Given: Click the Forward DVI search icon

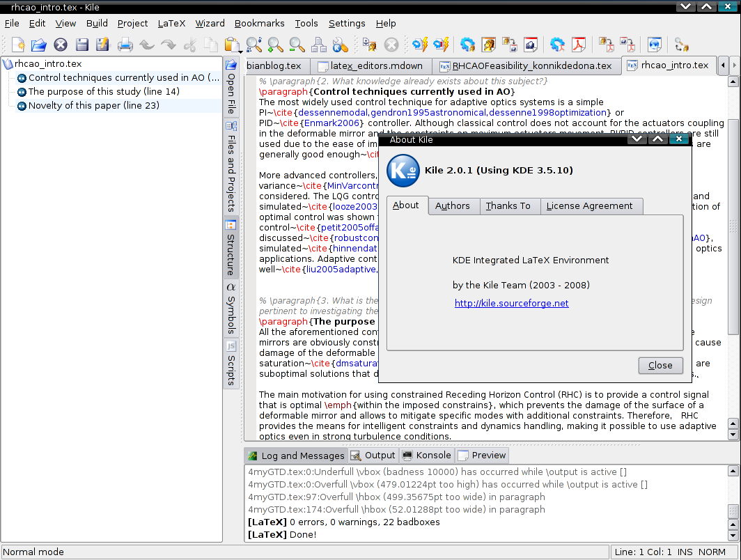Looking at the screenshot, I should (x=681, y=45).
